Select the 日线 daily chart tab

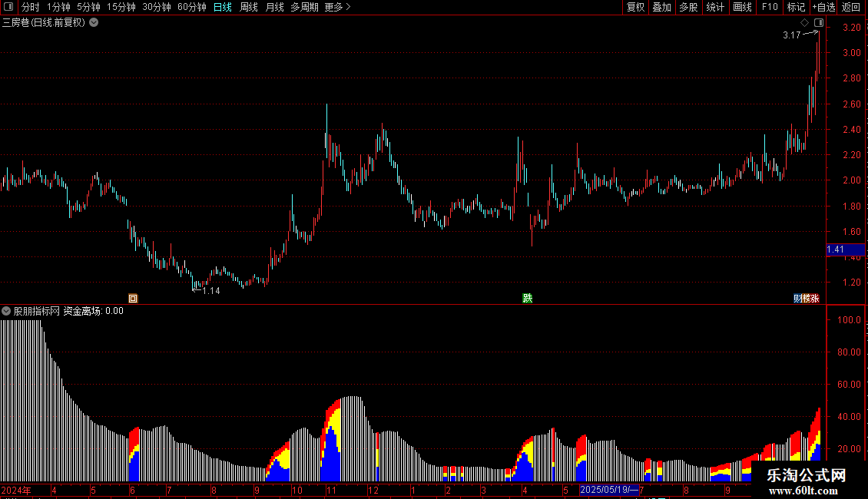coord(223,7)
